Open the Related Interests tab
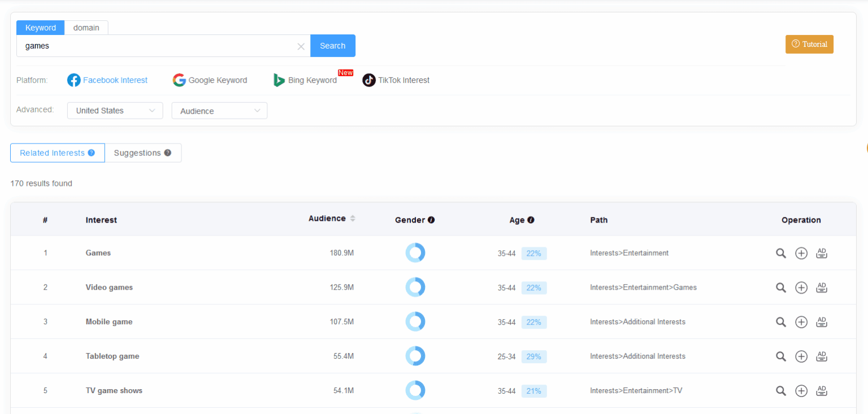The height and width of the screenshot is (414, 868). tap(53, 152)
